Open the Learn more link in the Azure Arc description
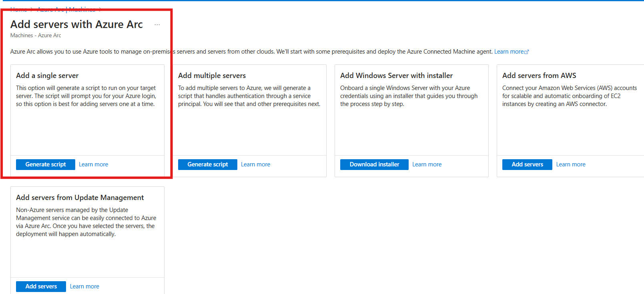 [509, 52]
